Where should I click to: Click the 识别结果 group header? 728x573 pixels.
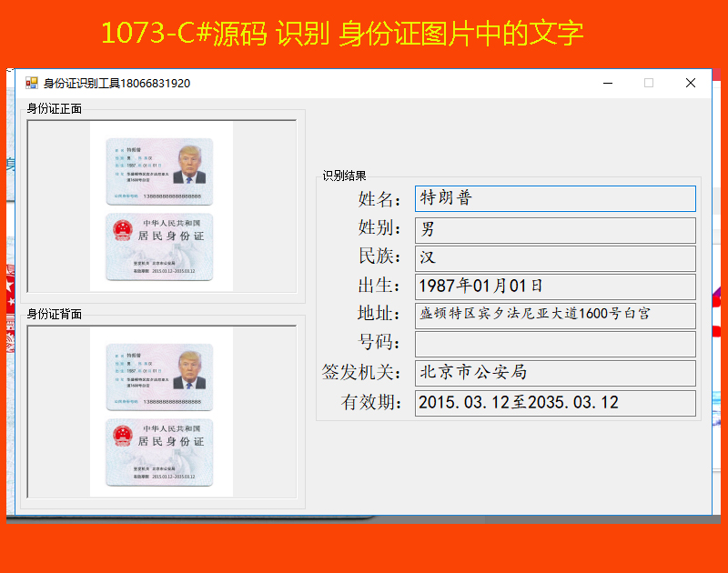point(345,176)
